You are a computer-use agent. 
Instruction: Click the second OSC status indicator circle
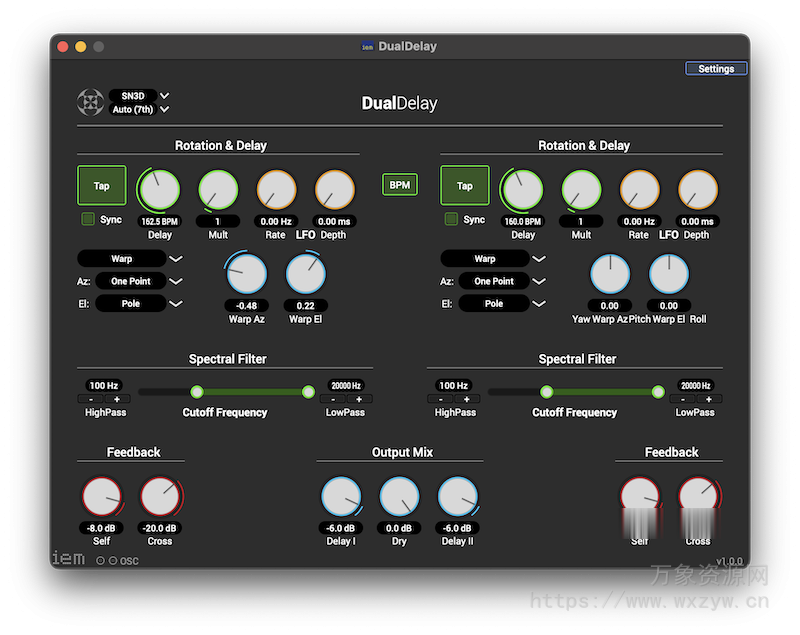click(113, 561)
